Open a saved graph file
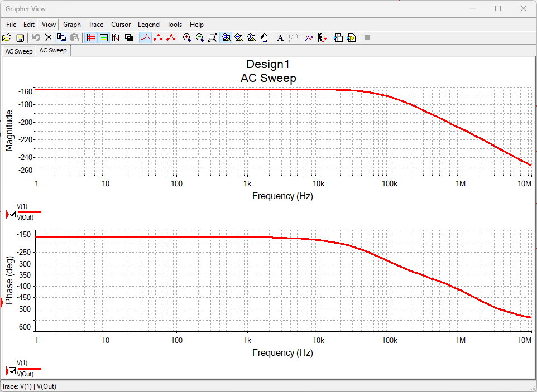The width and height of the screenshot is (537, 392). (x=7, y=37)
